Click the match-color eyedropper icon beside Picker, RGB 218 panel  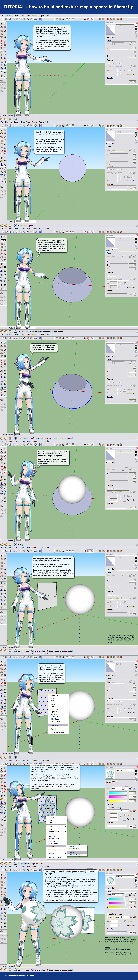[x=130, y=895]
